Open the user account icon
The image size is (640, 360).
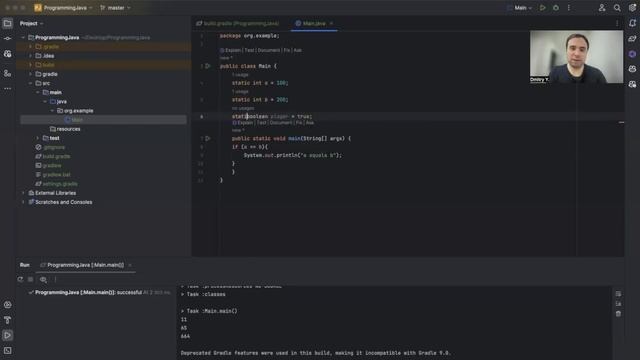(x=602, y=8)
